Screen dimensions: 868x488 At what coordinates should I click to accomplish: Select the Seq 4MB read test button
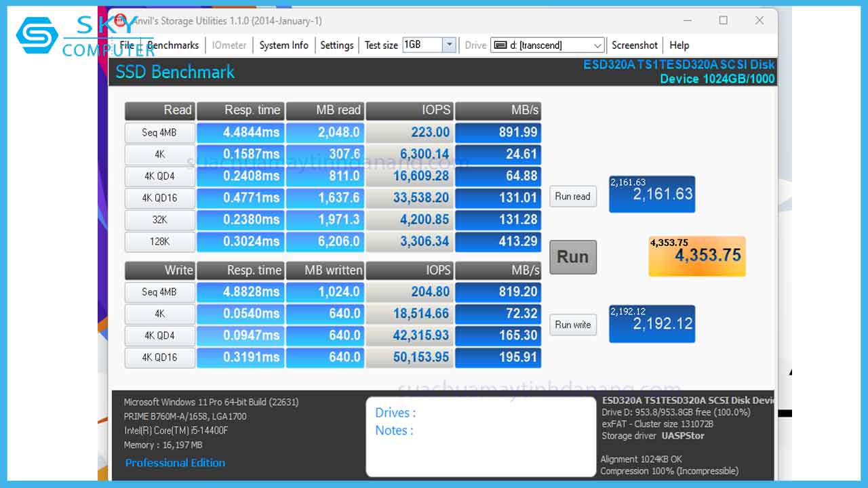(159, 133)
